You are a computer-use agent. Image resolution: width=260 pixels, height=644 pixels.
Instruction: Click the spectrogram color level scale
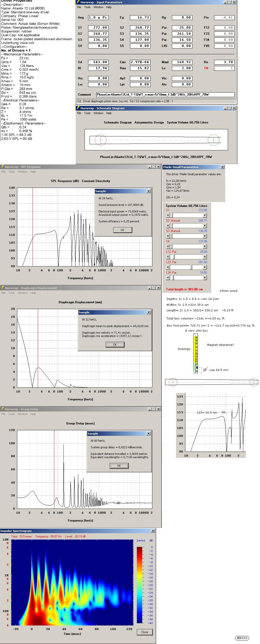point(140,585)
